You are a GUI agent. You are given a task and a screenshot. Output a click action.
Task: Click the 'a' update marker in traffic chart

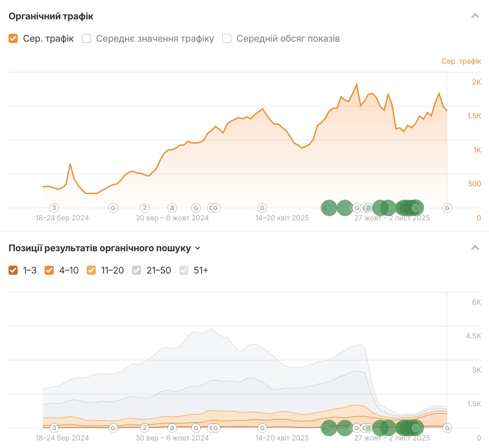172,208
